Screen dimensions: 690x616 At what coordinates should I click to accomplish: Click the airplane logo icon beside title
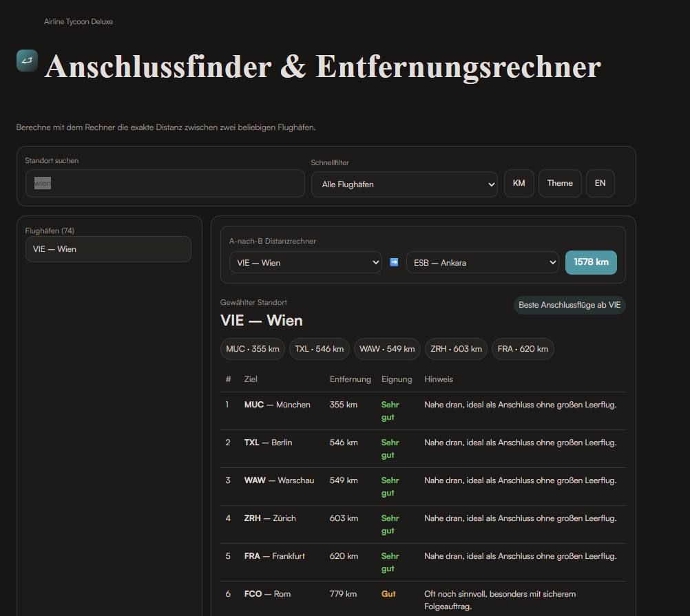coord(27,61)
